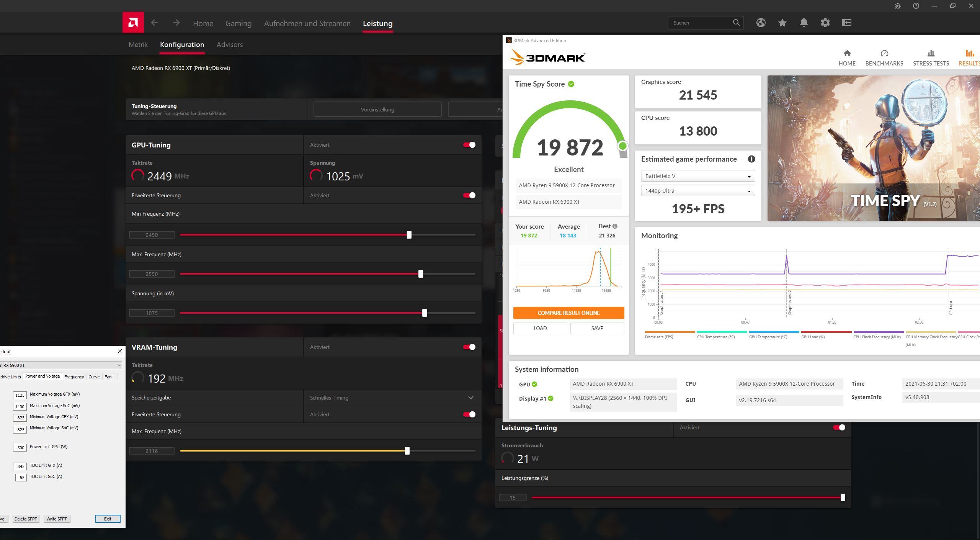Open 1440p Ultra resolution dropdown
Image resolution: width=980 pixels, height=540 pixels.
tap(698, 191)
